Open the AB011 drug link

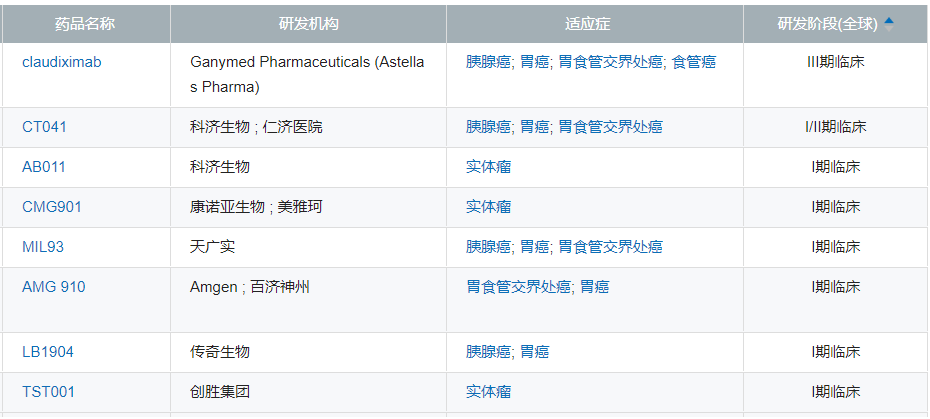[44, 167]
